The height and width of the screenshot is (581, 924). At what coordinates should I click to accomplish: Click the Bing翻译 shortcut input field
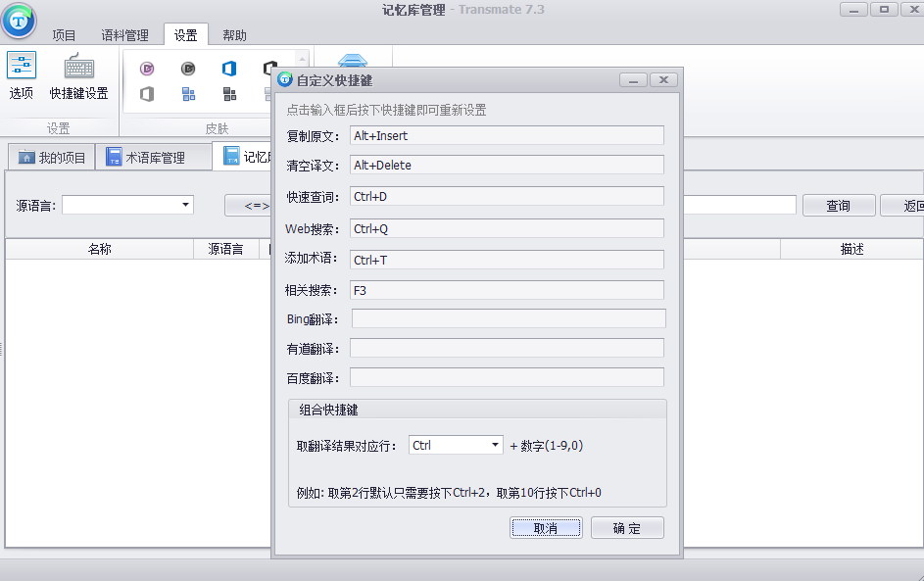(x=508, y=318)
